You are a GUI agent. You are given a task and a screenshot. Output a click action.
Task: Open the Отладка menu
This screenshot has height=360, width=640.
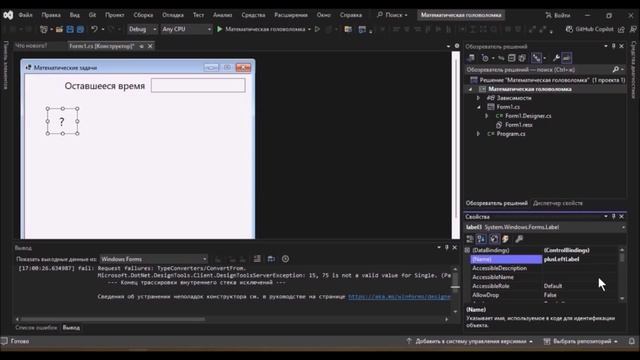(173, 15)
